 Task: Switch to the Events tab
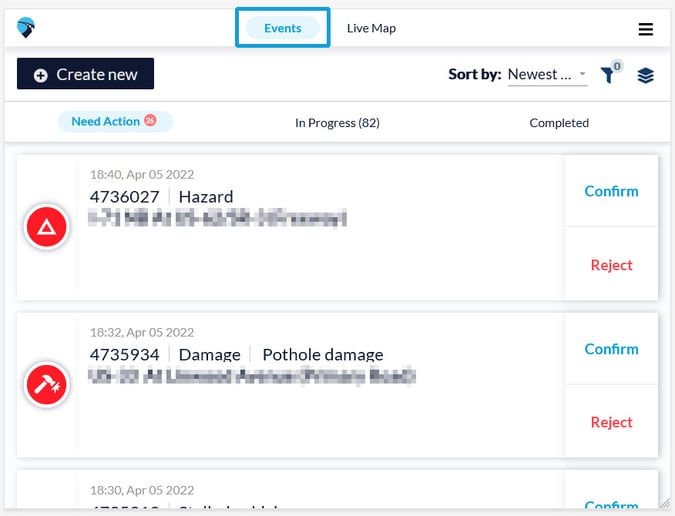[283, 28]
